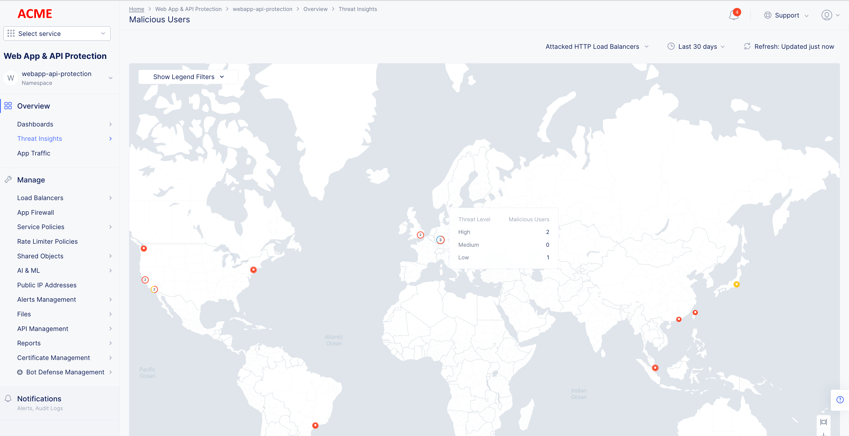Open the user account avatar icon
The width and height of the screenshot is (849, 436).
click(826, 15)
